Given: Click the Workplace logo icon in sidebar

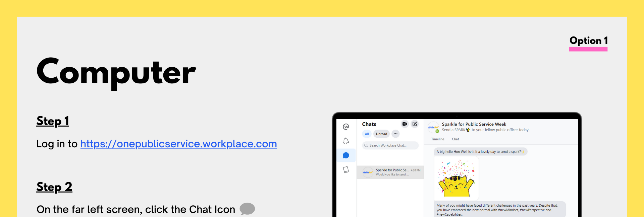Looking at the screenshot, I should [x=346, y=127].
